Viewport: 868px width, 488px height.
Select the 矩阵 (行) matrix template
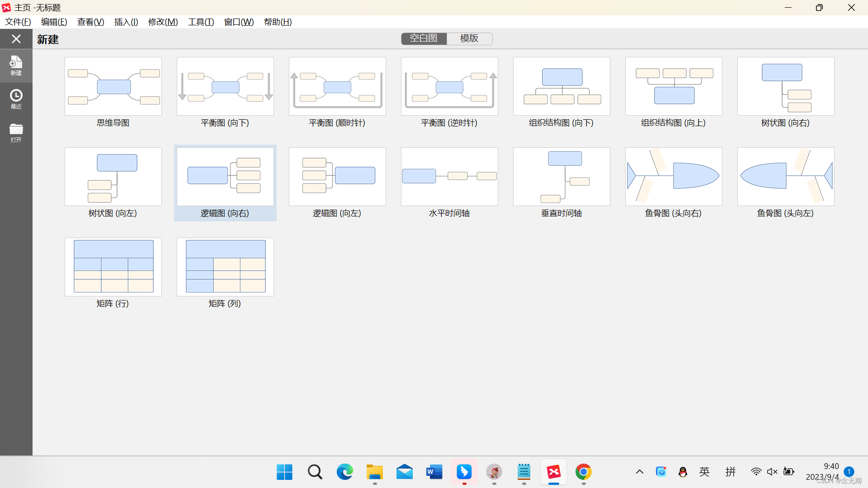(113, 267)
